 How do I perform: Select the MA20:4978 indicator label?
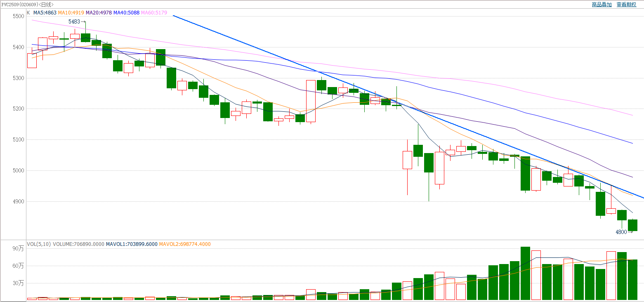(x=99, y=13)
